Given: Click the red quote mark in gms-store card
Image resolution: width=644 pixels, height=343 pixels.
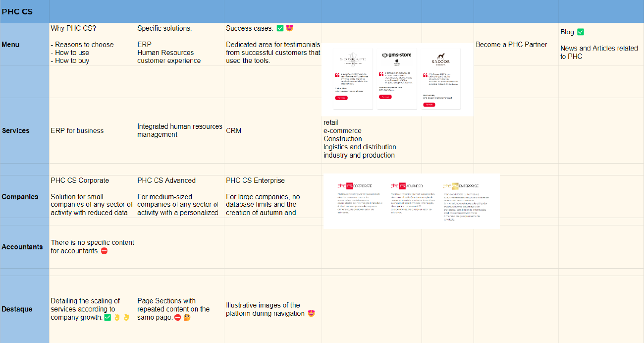Looking at the screenshot, I should coord(381,74).
